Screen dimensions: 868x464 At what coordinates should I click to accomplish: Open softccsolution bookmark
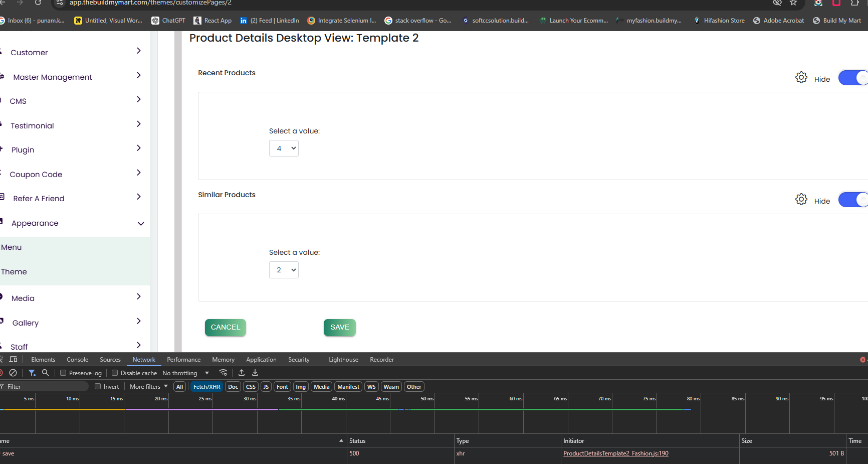tap(495, 21)
